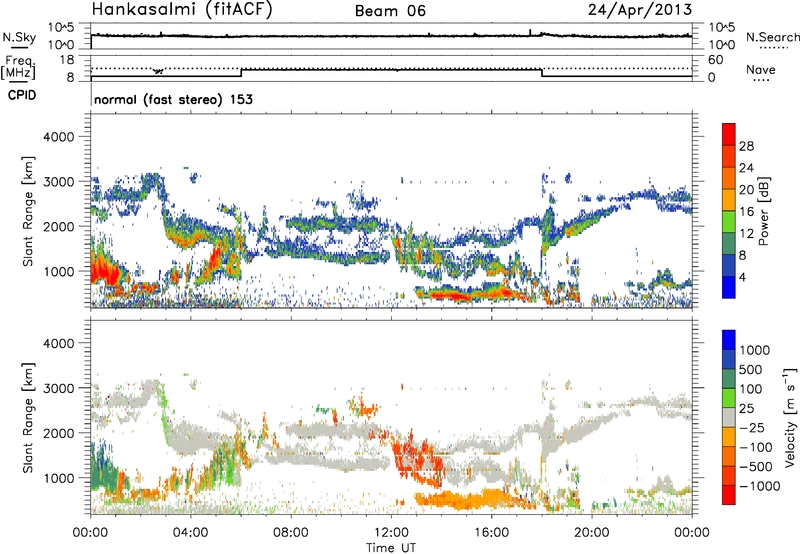Select the '-1000' velocity colorbar value
800x554 pixels.
pos(760,486)
